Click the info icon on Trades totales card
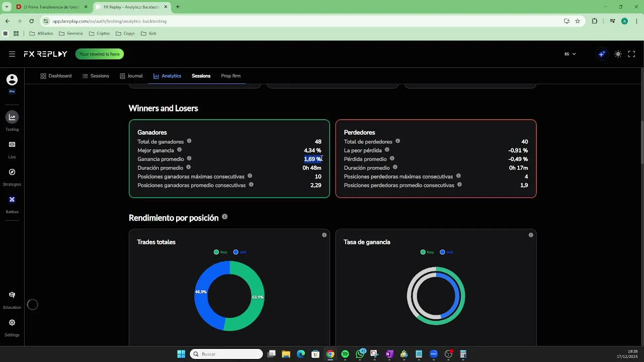Viewport: 644px width, 362px height. (324, 235)
